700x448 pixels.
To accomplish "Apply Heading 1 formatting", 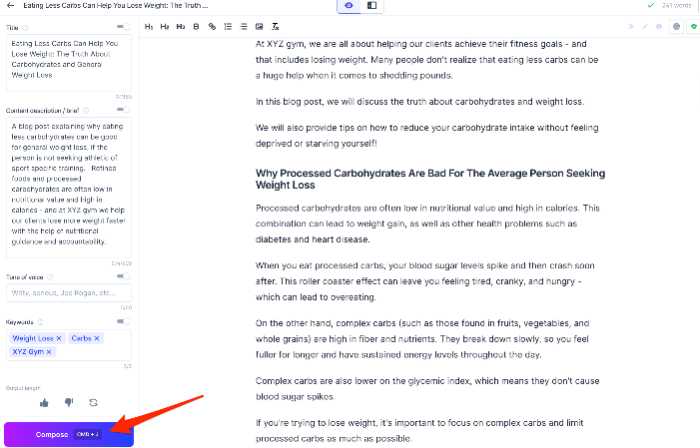I will [149, 26].
